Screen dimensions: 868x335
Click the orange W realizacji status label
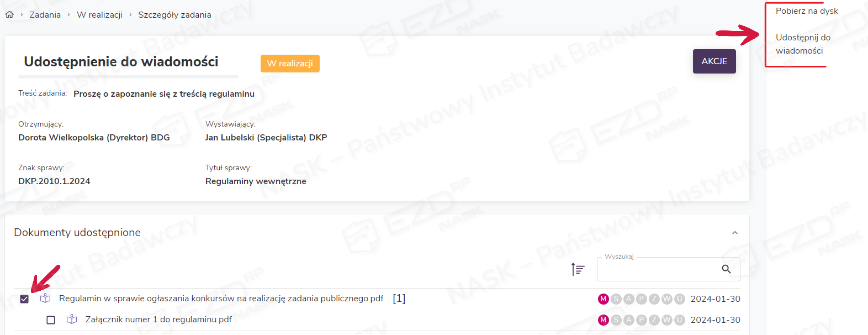[x=290, y=64]
